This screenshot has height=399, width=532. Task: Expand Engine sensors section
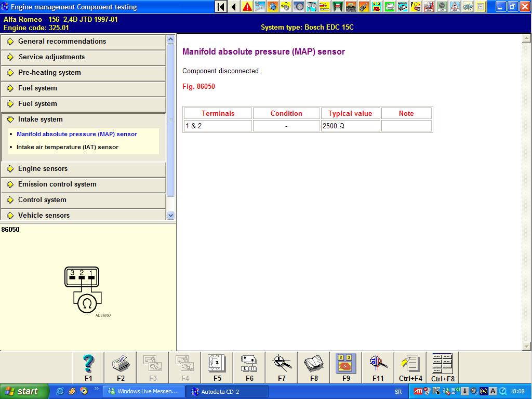[83, 169]
